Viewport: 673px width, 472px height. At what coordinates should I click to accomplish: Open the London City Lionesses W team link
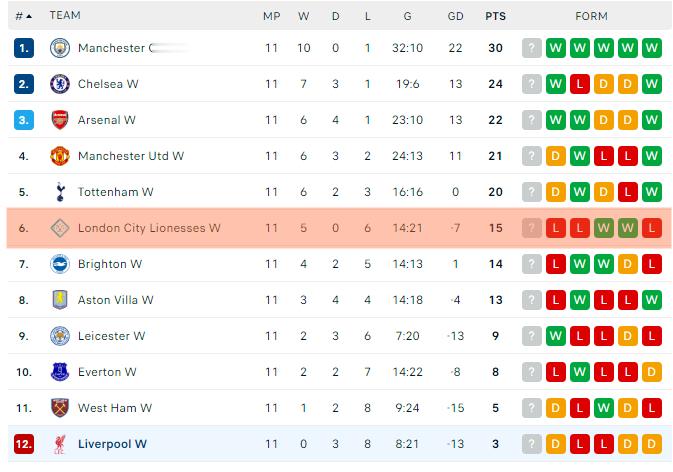pos(149,228)
